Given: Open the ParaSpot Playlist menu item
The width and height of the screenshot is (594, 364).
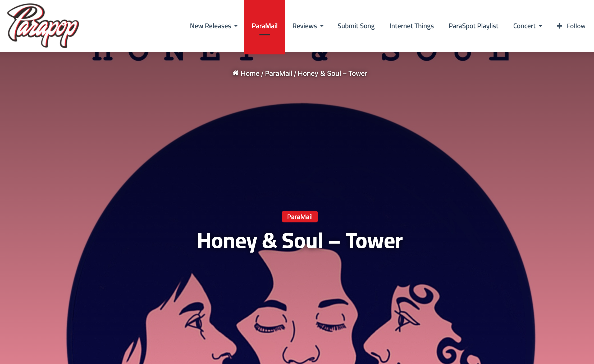Looking at the screenshot, I should point(473,26).
